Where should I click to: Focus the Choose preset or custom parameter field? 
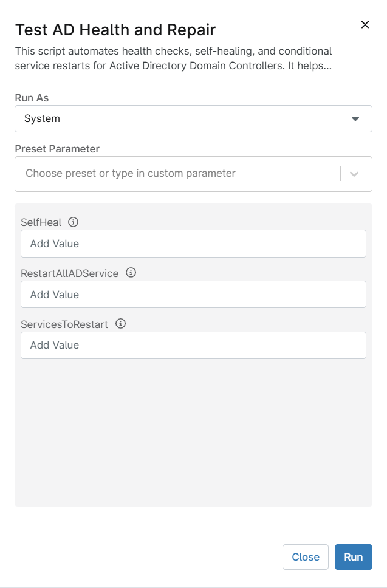177,174
